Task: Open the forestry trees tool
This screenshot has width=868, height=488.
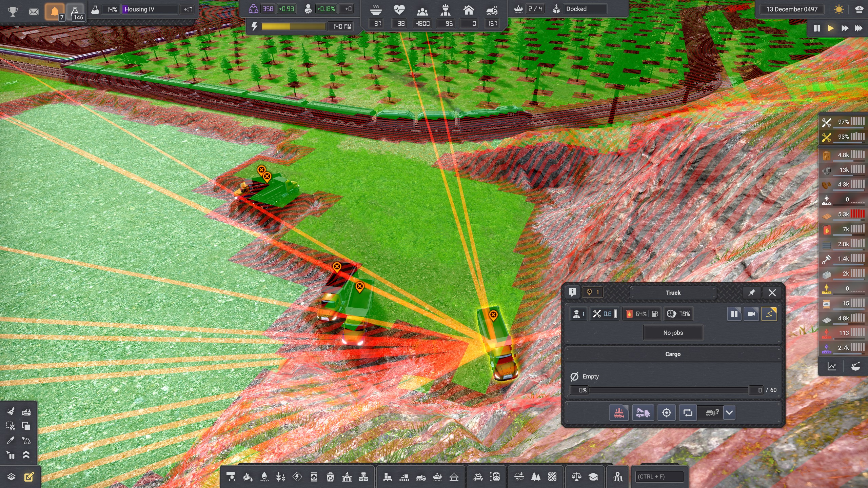Action: [x=536, y=477]
